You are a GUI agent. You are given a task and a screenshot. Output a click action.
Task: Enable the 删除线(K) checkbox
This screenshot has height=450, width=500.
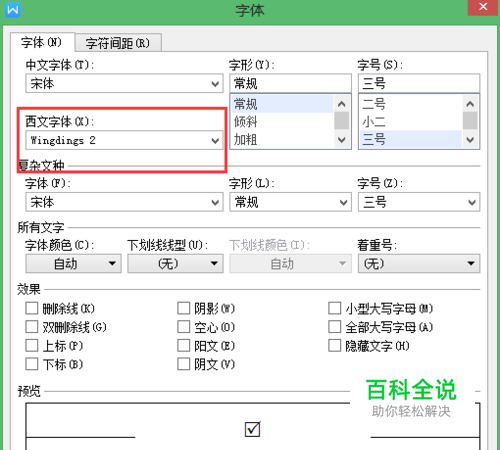click(x=32, y=308)
